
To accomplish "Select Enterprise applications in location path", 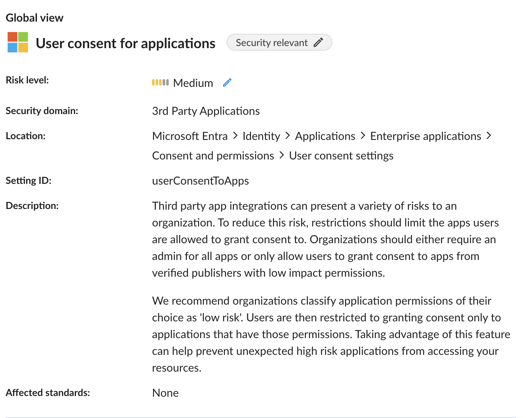I will (x=426, y=136).
